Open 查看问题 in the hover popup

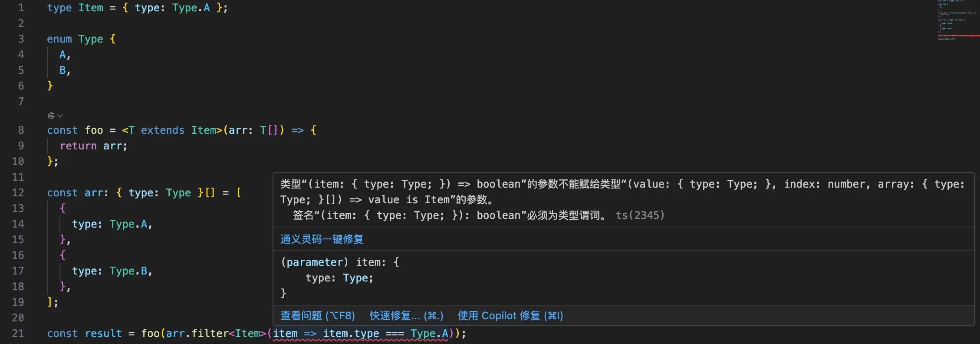318,316
